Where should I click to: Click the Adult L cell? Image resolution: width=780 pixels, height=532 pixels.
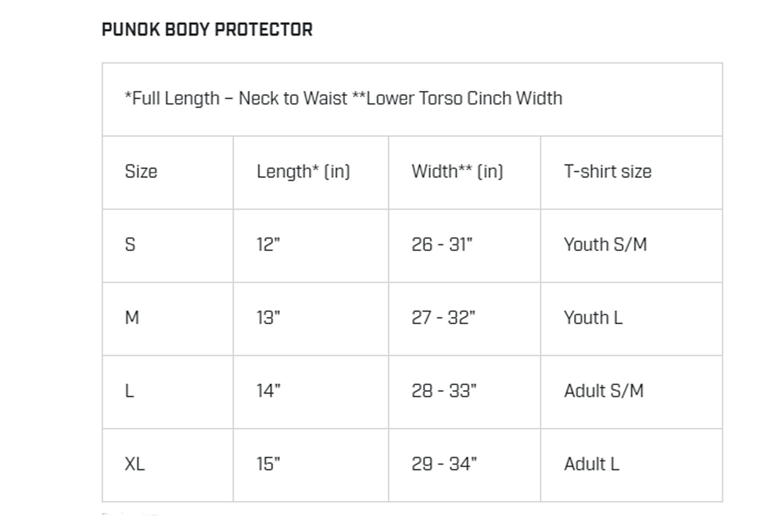point(591,464)
